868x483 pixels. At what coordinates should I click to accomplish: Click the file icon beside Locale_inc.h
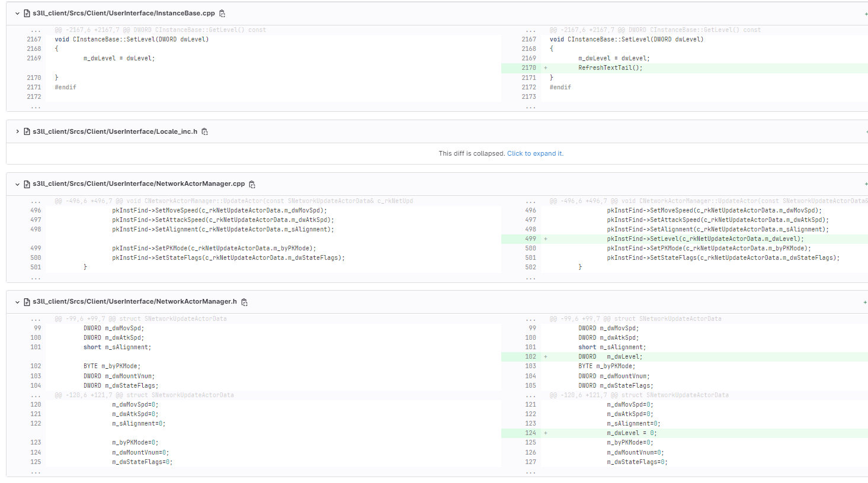pyautogui.click(x=27, y=131)
